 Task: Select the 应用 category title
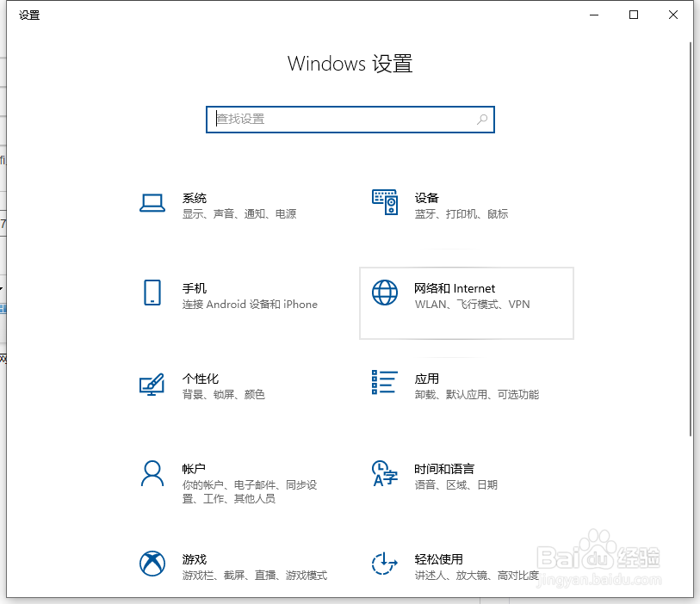426,379
